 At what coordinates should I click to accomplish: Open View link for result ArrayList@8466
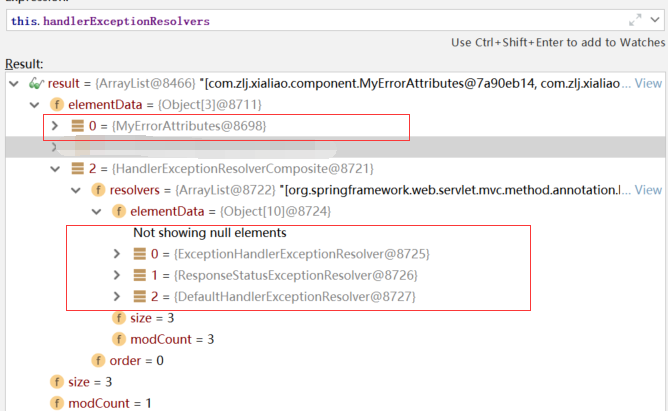(648, 83)
